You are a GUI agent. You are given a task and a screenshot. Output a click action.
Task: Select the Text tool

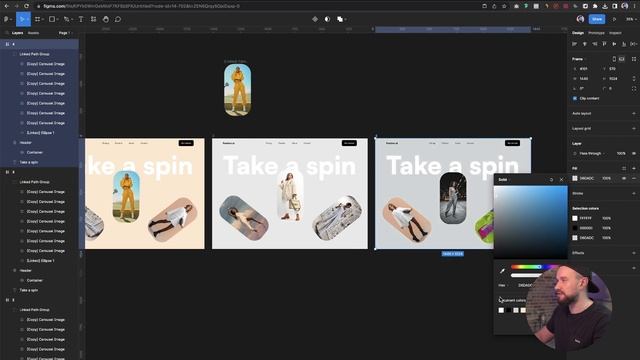81,19
